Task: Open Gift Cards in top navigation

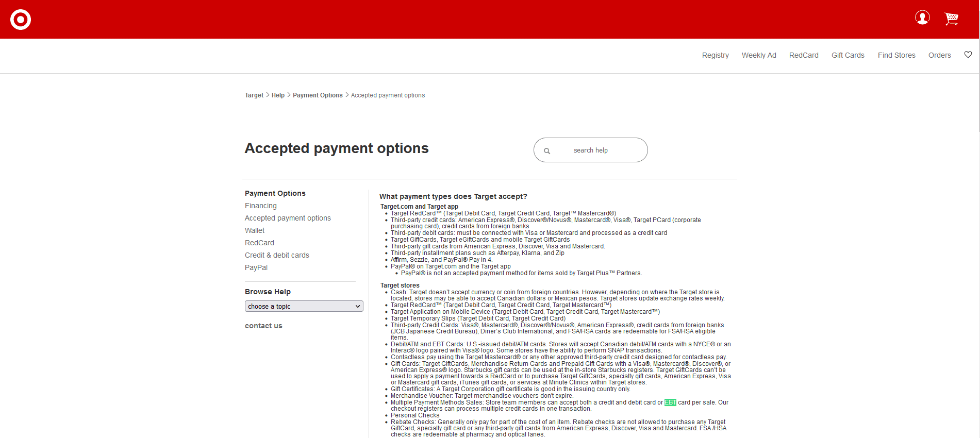Action: (x=848, y=55)
